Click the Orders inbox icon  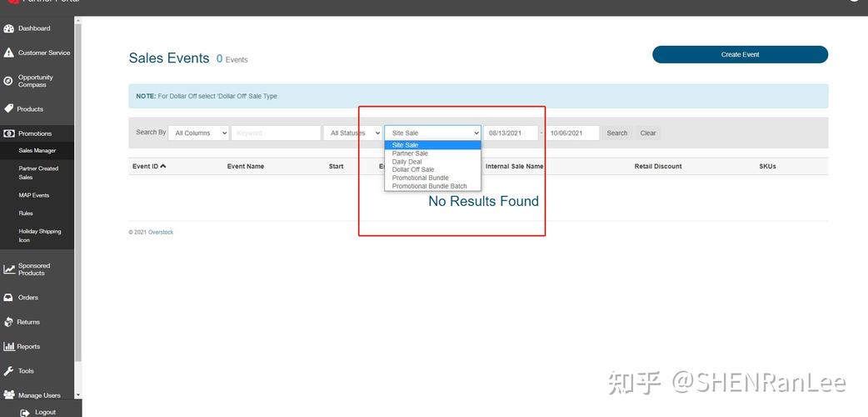(x=8, y=298)
